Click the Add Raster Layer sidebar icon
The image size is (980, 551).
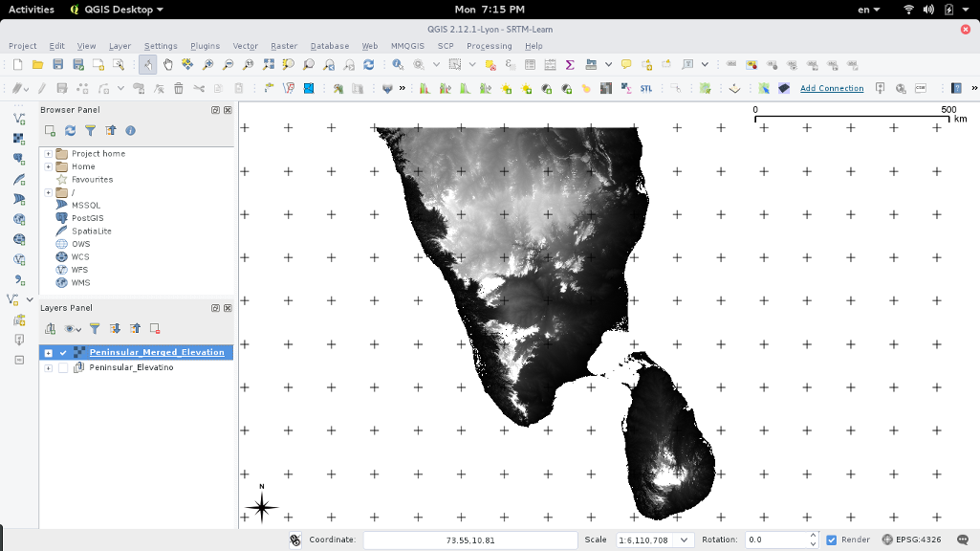pyautogui.click(x=19, y=138)
